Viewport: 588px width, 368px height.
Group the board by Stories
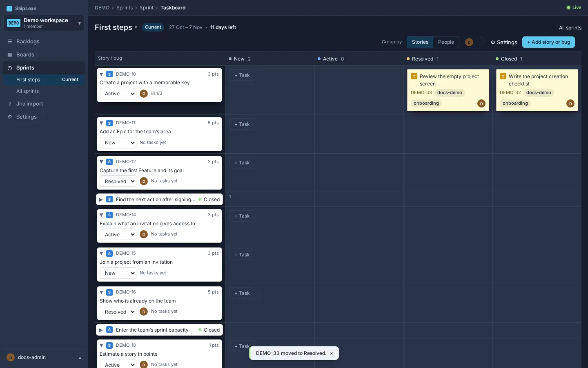(420, 42)
